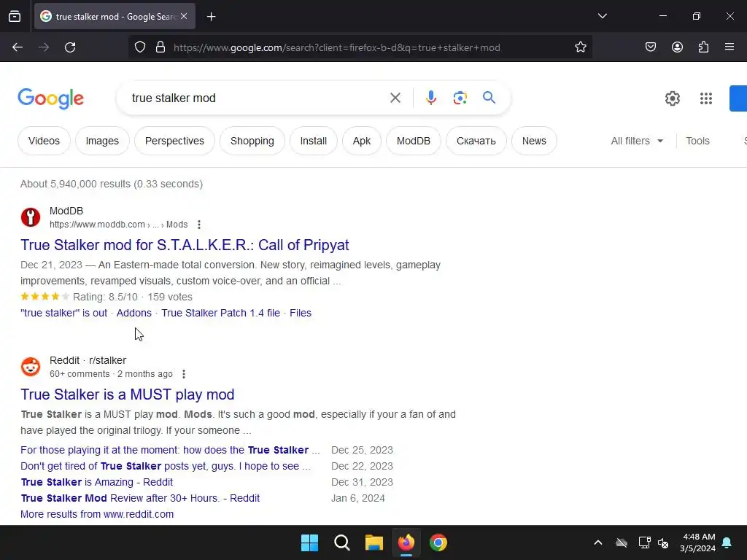Go back to previous page
This screenshot has width=747, height=560.
pos(18,47)
